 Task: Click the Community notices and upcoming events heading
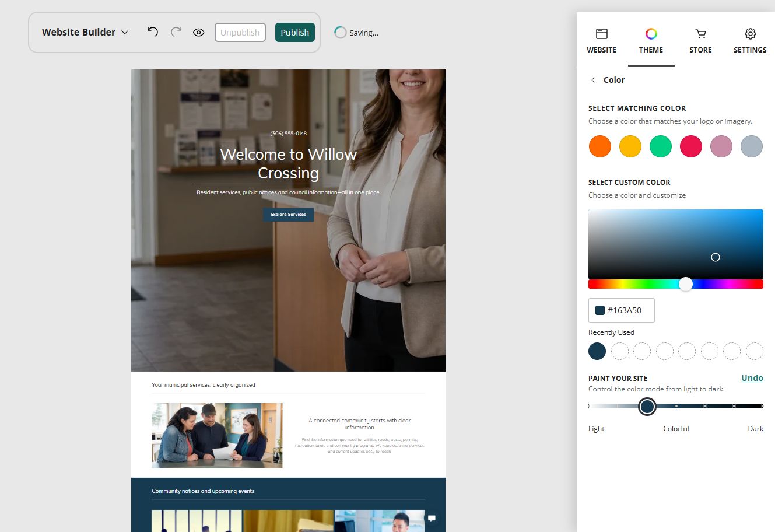203,491
